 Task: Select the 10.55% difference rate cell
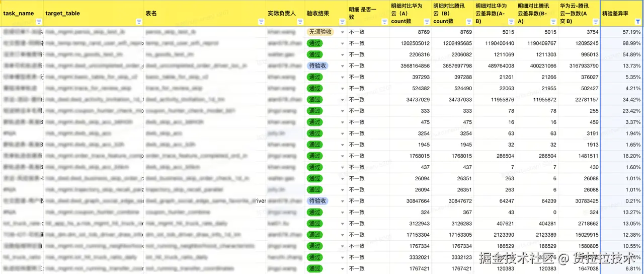[622, 246]
